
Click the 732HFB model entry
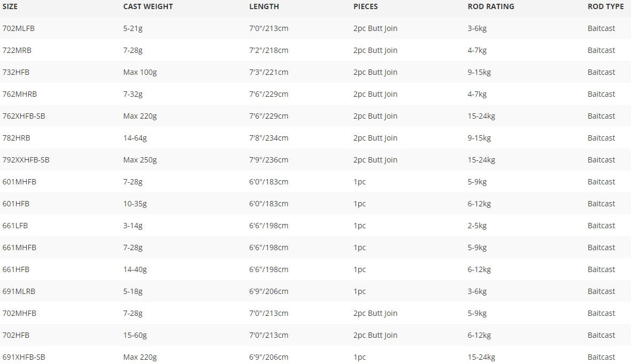(16, 72)
